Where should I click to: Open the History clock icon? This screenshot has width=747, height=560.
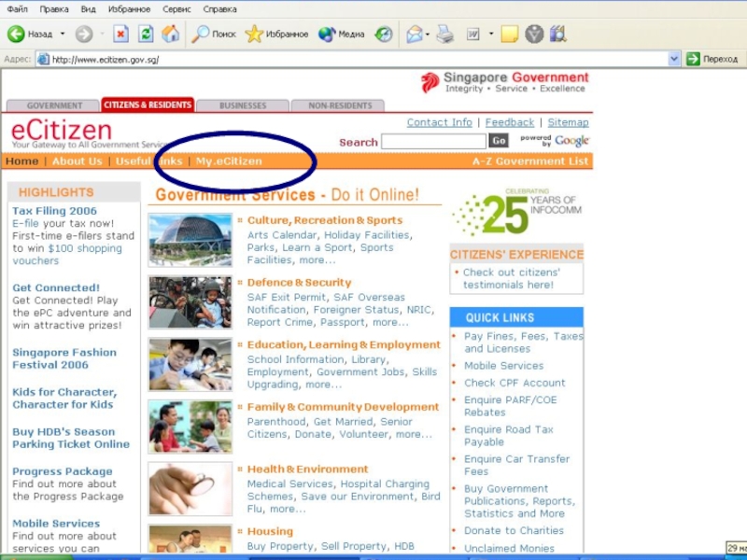pos(384,34)
